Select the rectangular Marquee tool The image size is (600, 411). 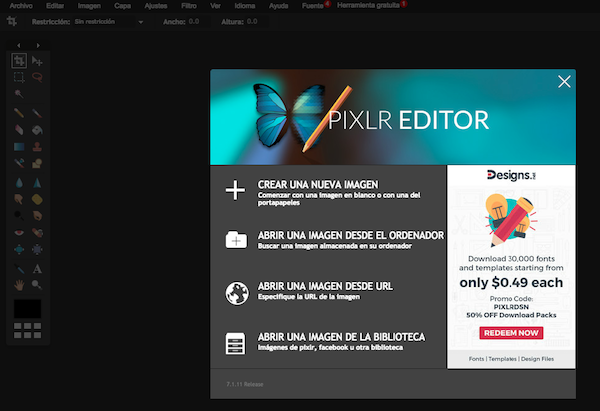click(19, 77)
